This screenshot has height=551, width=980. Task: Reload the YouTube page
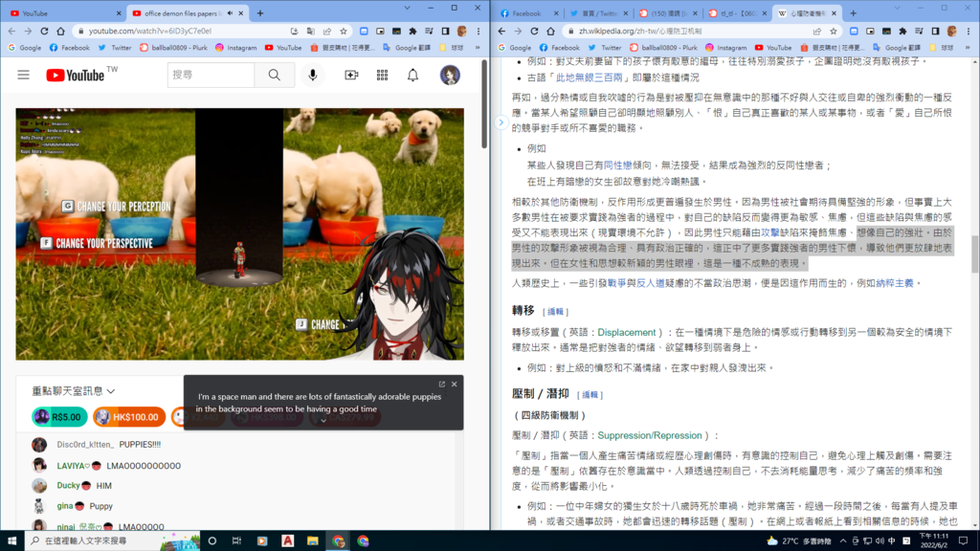(44, 31)
